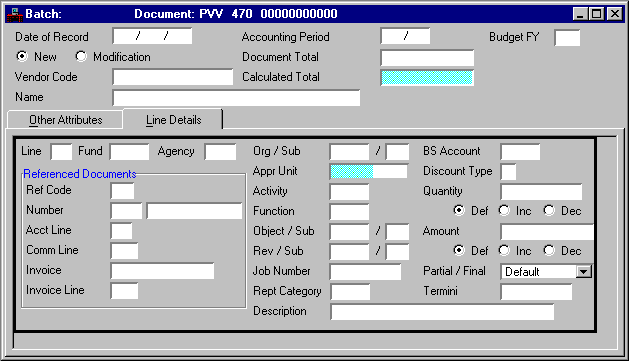
Task: Click the BS Account field
Action: click(x=520, y=152)
